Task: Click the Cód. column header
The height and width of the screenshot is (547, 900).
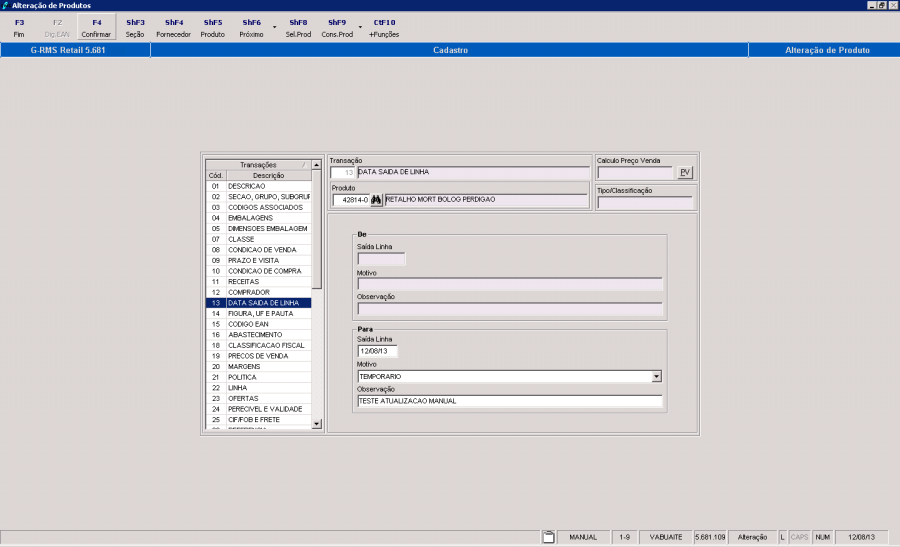Action: [216, 175]
